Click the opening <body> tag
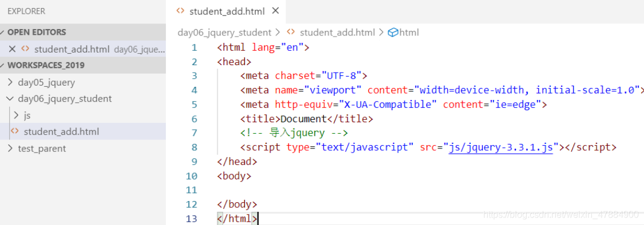The image size is (644, 225). [234, 176]
